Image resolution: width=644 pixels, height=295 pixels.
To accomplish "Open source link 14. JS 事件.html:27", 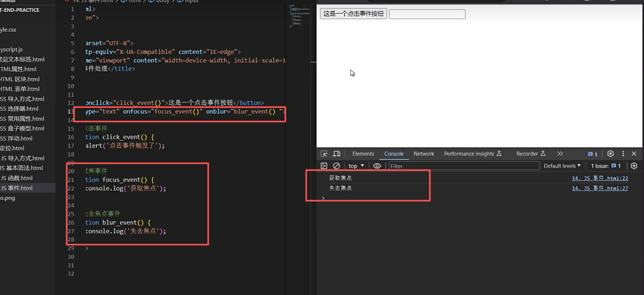I will [x=600, y=188].
